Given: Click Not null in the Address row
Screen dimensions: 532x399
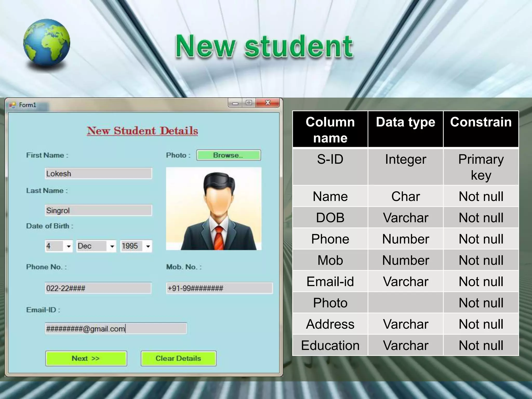Looking at the screenshot, I should pos(481,324).
